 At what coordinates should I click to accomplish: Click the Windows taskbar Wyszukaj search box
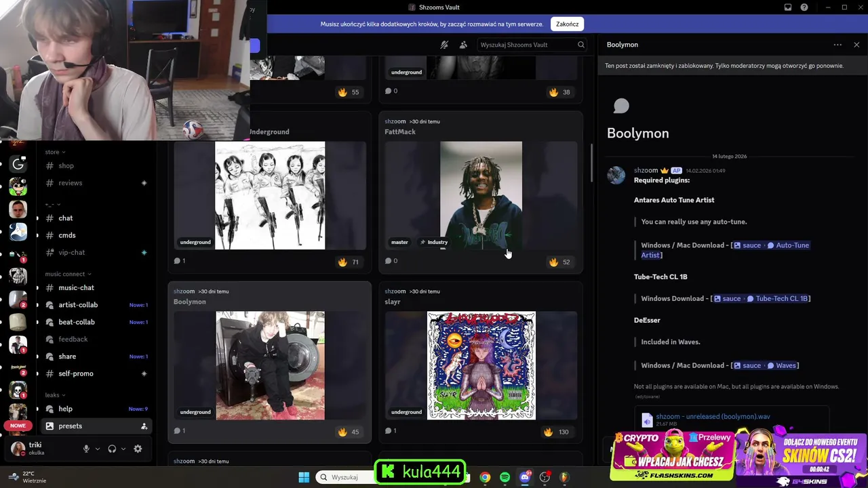point(347,477)
